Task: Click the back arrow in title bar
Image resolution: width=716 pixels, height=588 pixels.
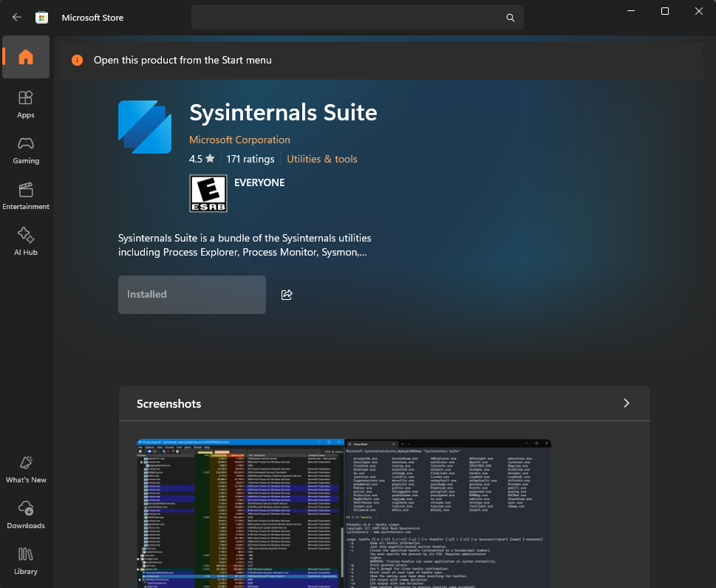Action: click(x=17, y=17)
